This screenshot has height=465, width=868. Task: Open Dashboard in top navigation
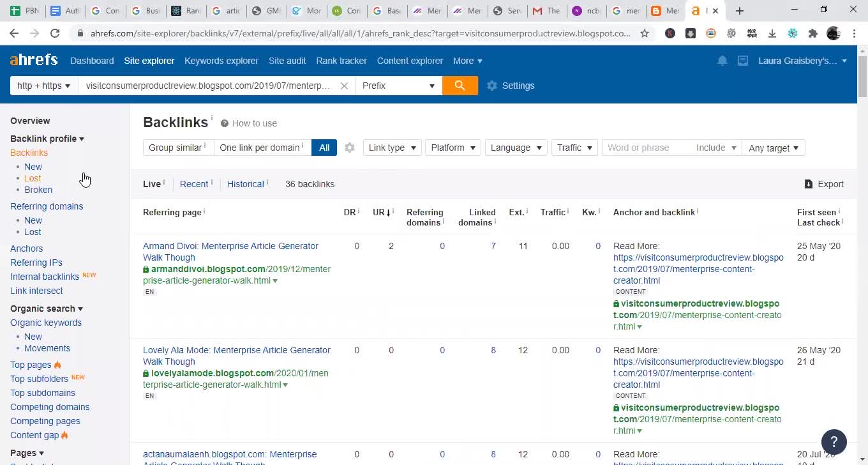(x=92, y=61)
